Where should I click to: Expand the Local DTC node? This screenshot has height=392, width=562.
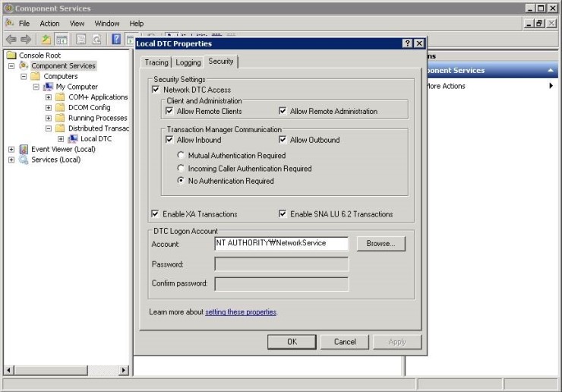tap(61, 138)
